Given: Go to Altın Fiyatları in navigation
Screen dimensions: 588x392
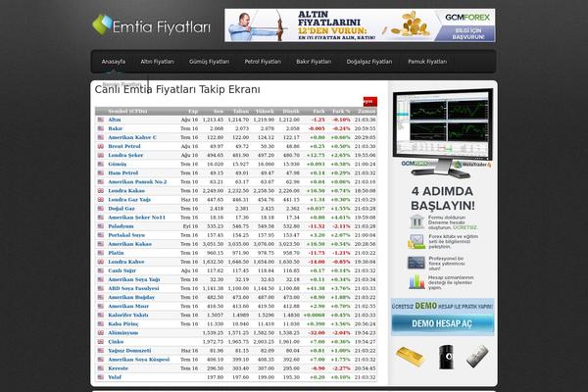Looking at the screenshot, I should point(157,62).
